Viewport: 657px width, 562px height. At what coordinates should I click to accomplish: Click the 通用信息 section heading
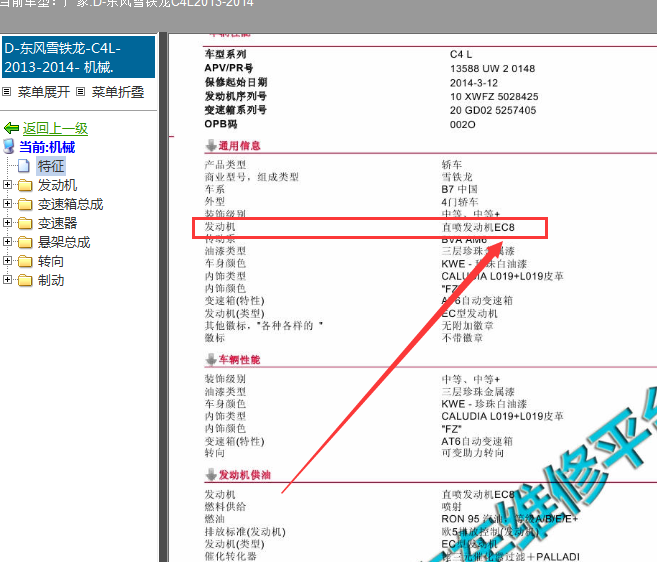pos(239,146)
